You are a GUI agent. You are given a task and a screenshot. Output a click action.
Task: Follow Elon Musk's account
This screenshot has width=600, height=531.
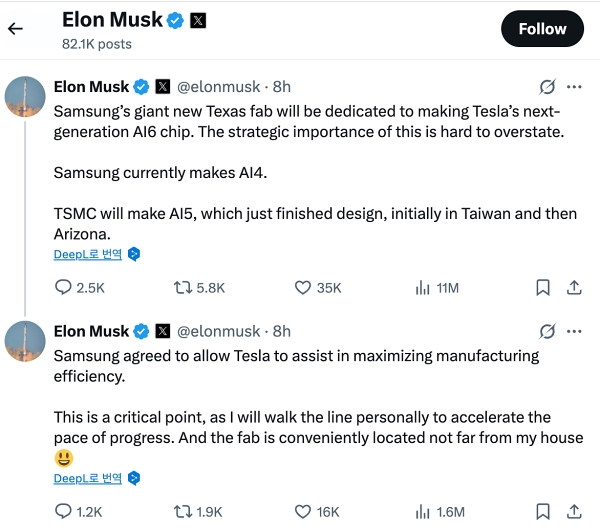[x=542, y=29]
